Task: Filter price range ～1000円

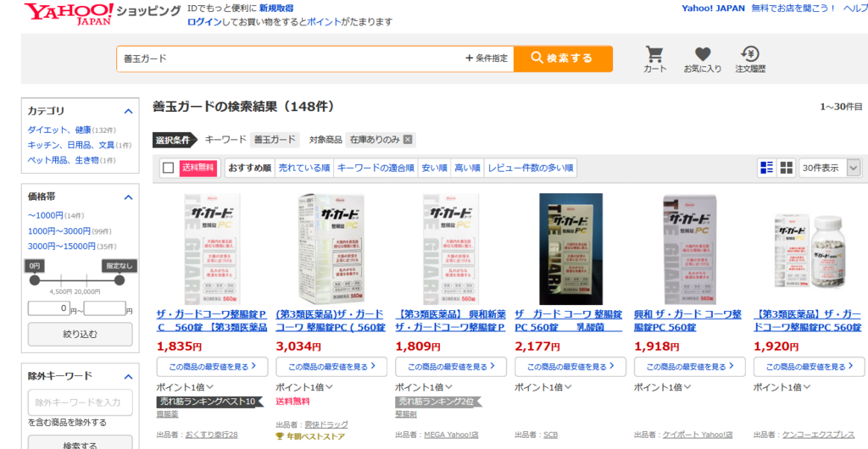Action: (x=46, y=215)
